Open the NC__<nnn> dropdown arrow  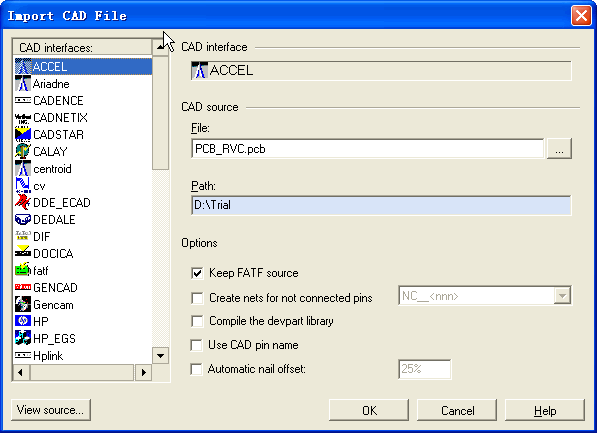pyautogui.click(x=562, y=296)
